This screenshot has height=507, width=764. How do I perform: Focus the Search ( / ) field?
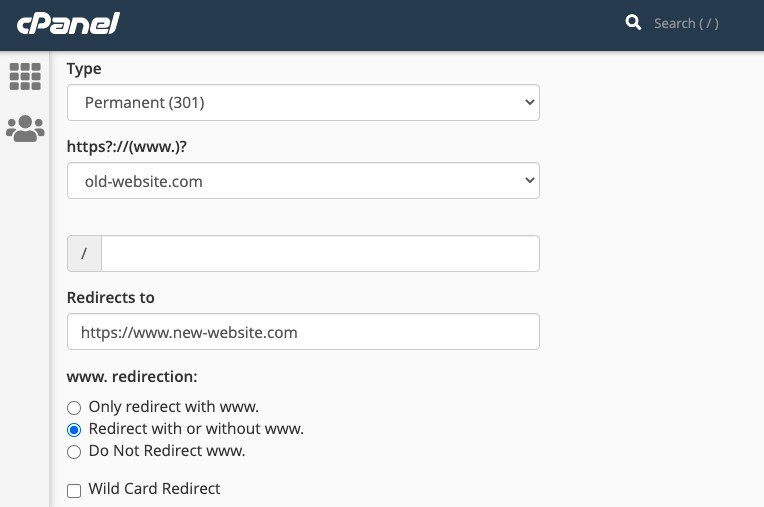686,23
